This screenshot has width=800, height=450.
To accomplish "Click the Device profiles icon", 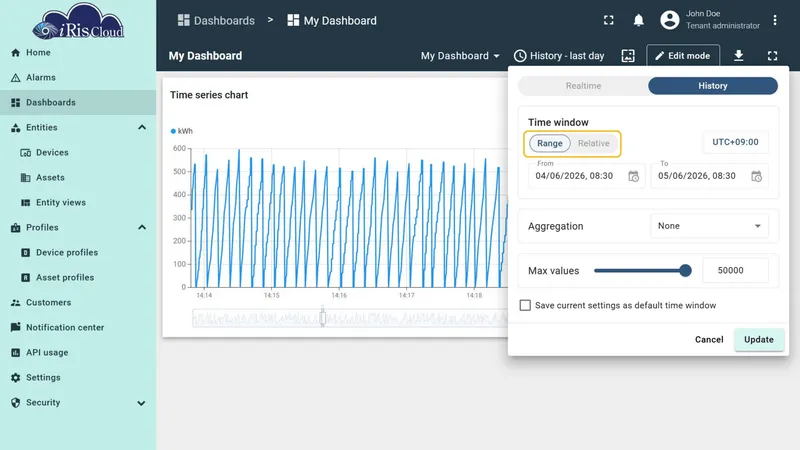I will pyautogui.click(x=26, y=253).
